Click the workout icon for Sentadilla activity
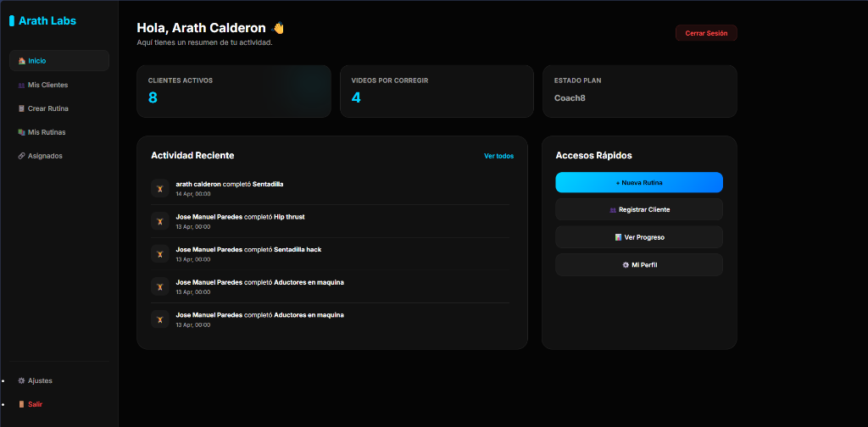The width and height of the screenshot is (868, 427). point(160,188)
